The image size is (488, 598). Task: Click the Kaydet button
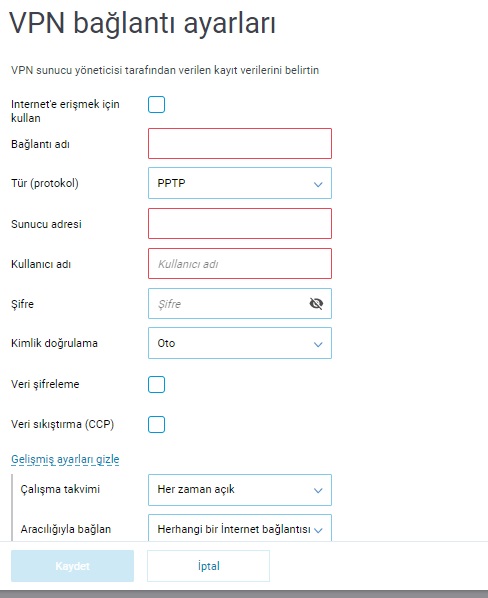pos(72,566)
